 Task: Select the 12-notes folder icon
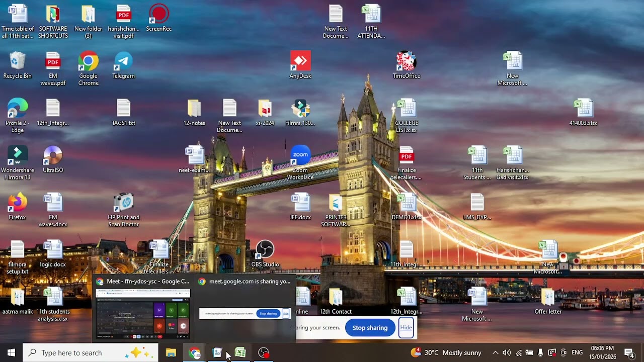(x=194, y=113)
